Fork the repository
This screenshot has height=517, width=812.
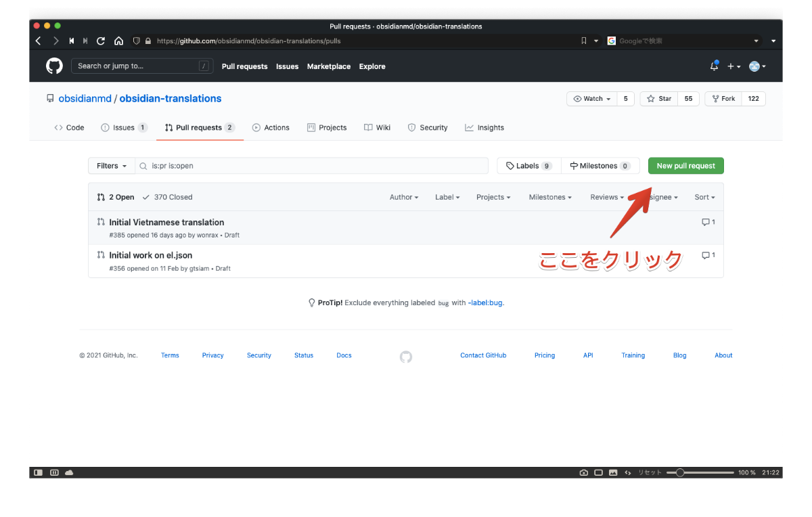click(x=723, y=99)
